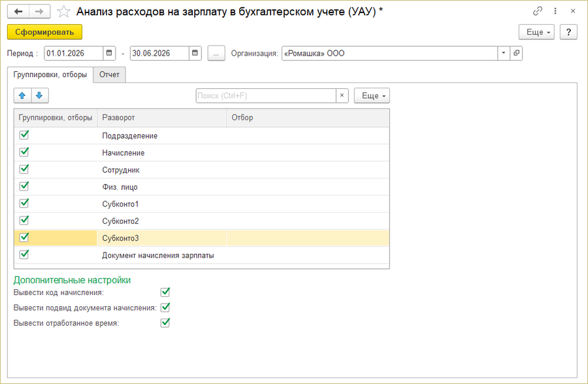The image size is (588, 384).
Task: Select the Субконто2 row text
Action: [x=120, y=221]
